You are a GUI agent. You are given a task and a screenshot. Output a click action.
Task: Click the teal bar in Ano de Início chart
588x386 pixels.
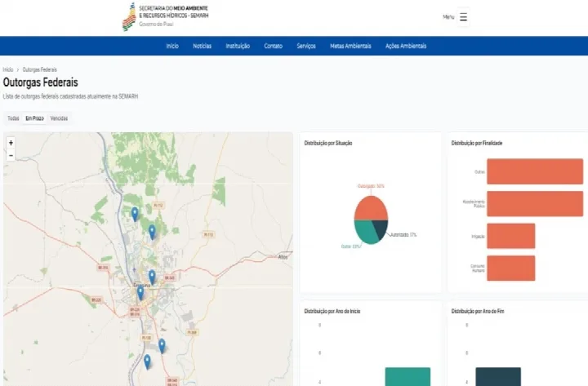point(408,377)
